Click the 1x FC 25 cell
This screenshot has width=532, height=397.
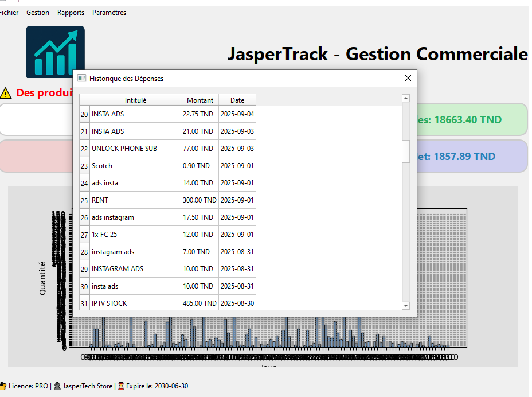(135, 235)
